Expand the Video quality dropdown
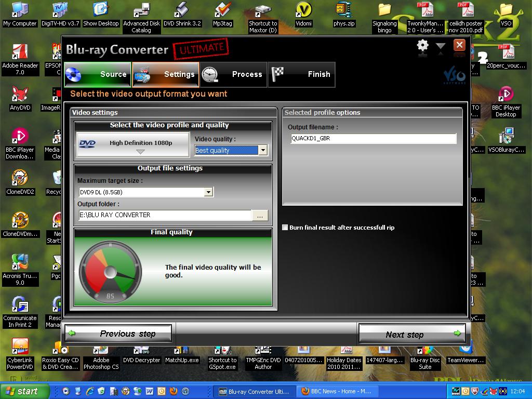Viewport: 532px width, 399px height. [x=263, y=150]
